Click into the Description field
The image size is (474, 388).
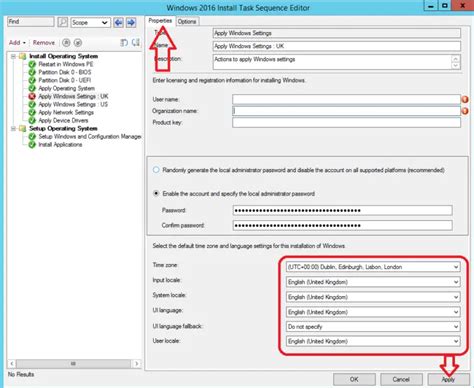pos(332,62)
